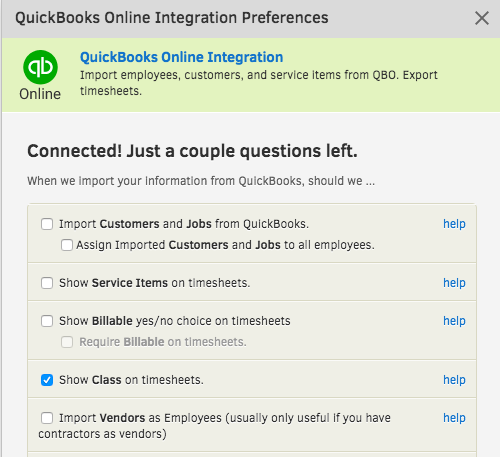Open help for Show Billable choice

(x=454, y=321)
